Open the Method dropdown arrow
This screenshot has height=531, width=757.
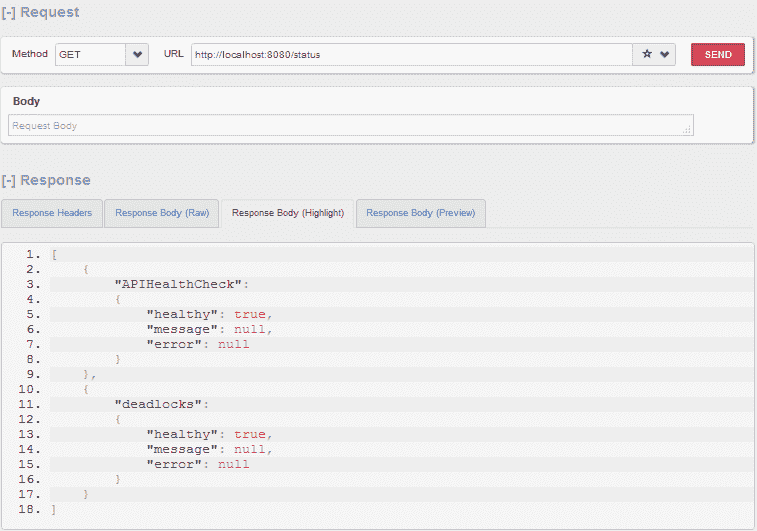point(138,54)
